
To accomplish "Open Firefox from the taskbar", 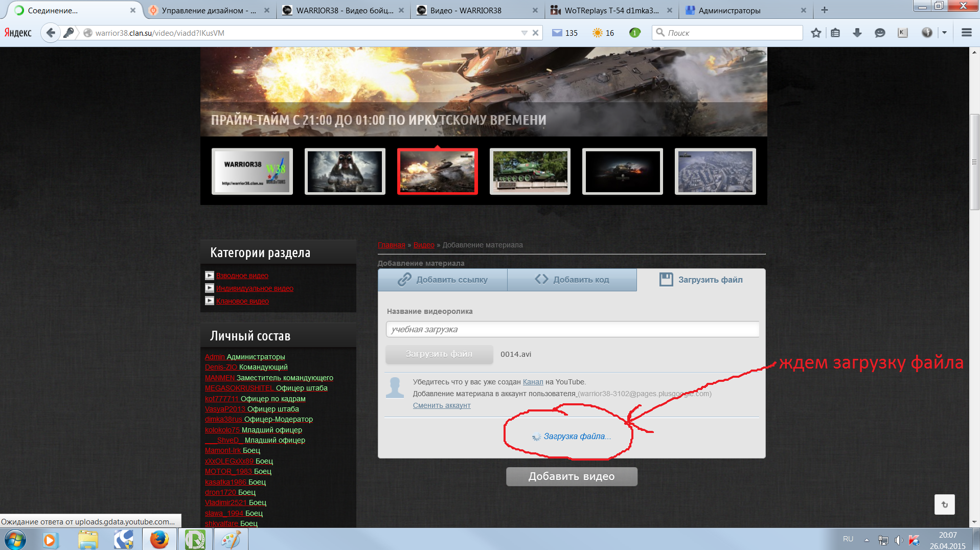I will pyautogui.click(x=159, y=540).
